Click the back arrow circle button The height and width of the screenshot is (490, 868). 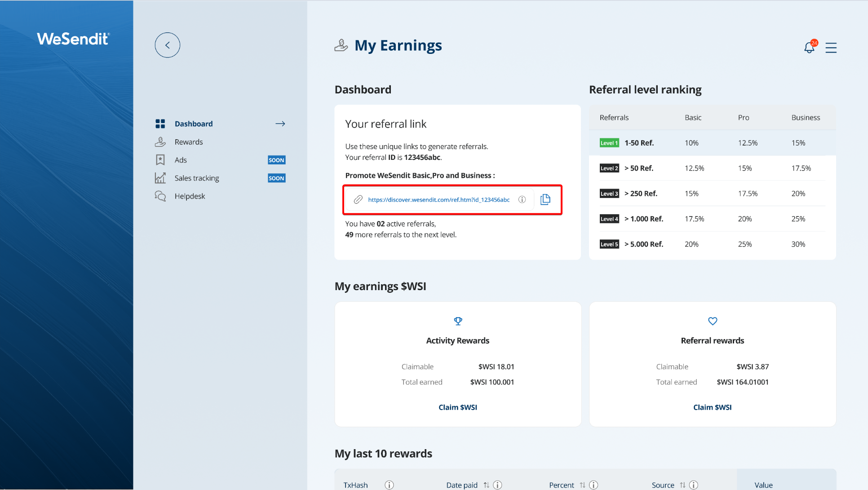167,45
